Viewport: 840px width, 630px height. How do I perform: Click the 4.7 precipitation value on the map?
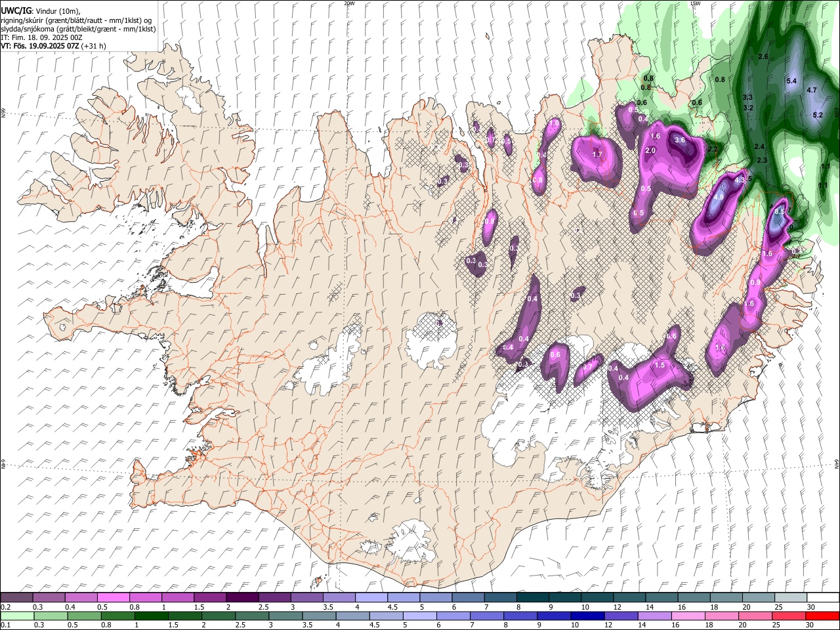(812, 90)
